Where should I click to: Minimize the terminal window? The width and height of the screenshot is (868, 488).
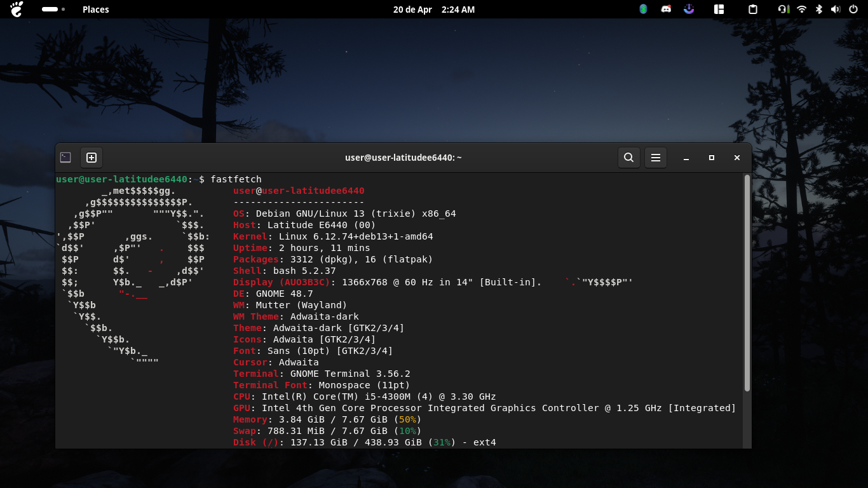click(686, 158)
